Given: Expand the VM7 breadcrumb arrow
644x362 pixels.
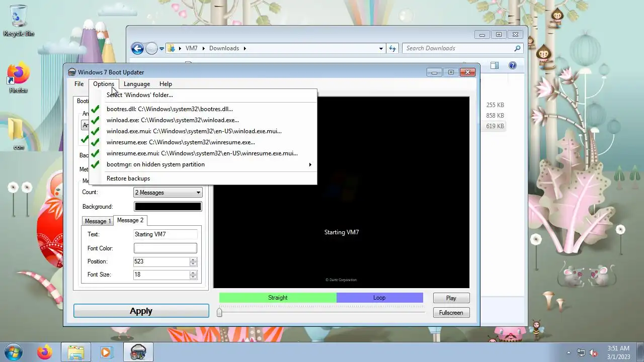Looking at the screenshot, I should 204,48.
